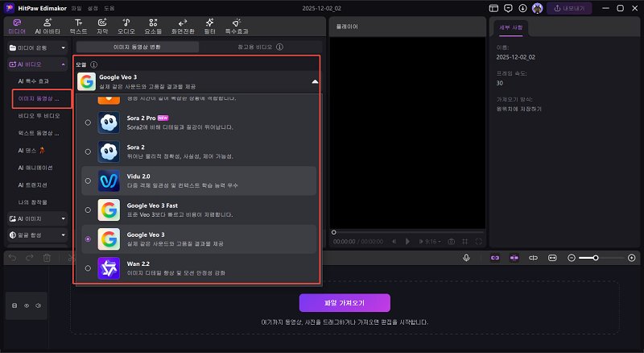The image size is (644, 353).
Task: Expand the 미디어 운행 sidebar section
Action: [37, 48]
